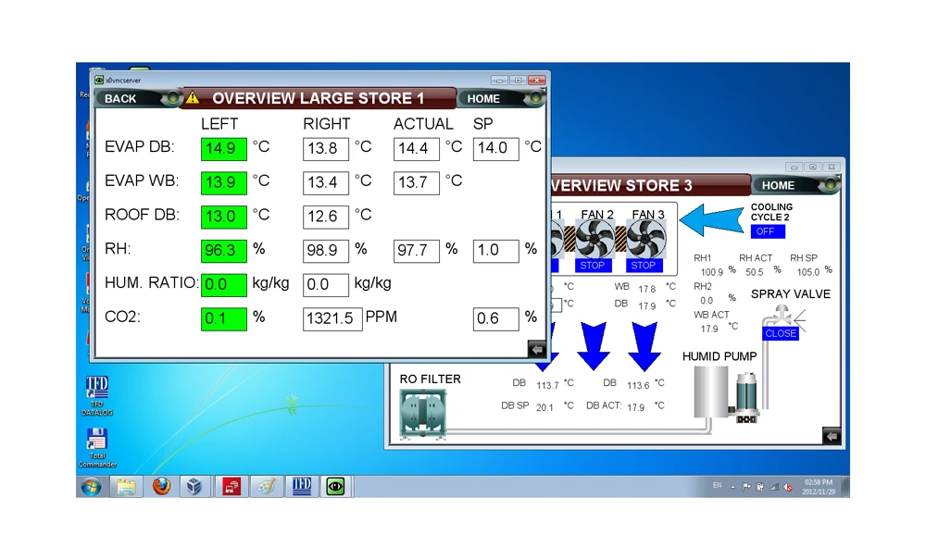Screen dimensions: 926x560
Task: Toggle the Spray Valve CLOSE button
Action: click(780, 333)
